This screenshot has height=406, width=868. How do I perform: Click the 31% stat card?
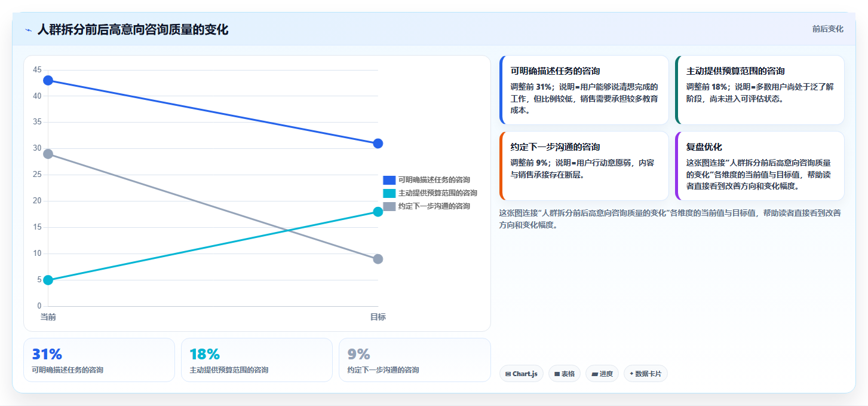[x=99, y=360]
